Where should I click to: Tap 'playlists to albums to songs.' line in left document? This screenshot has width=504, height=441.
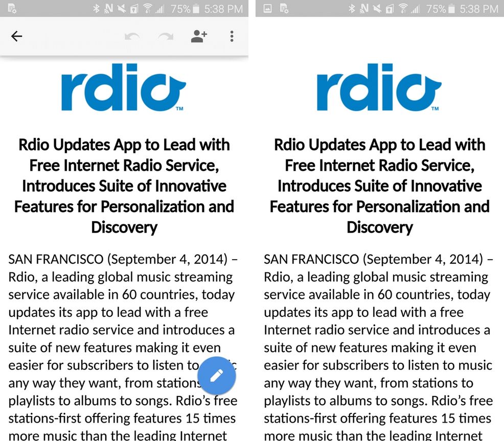[90, 401]
